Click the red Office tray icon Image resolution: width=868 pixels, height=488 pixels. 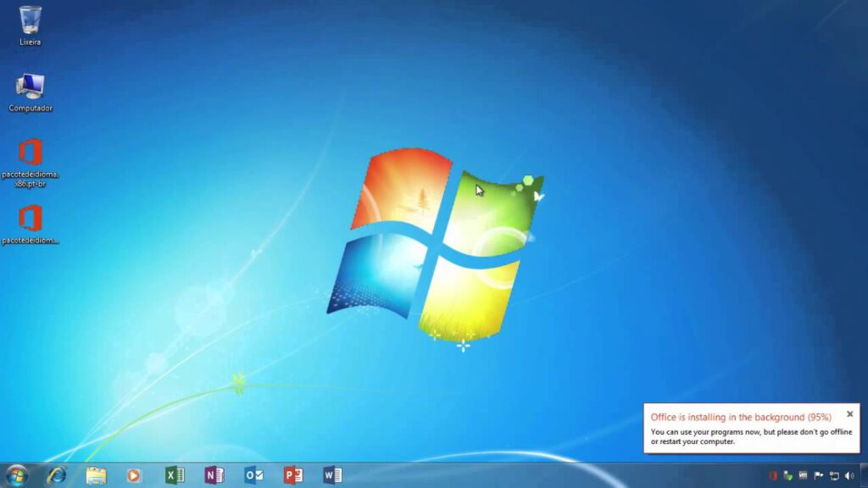773,476
